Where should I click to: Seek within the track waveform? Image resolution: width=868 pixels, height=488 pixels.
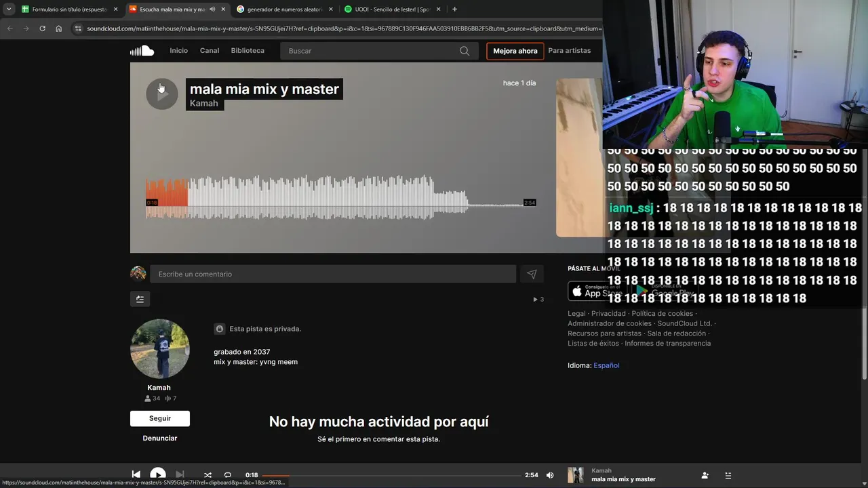[x=341, y=197]
